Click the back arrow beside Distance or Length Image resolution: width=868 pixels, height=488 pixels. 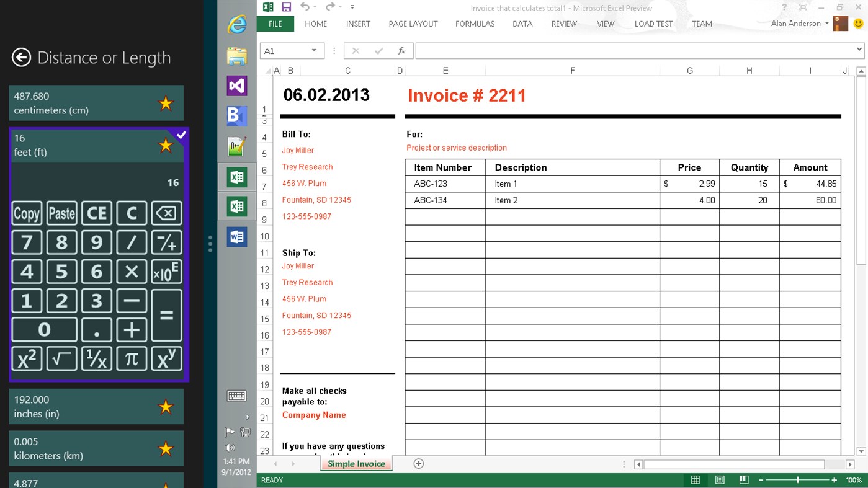[21, 58]
